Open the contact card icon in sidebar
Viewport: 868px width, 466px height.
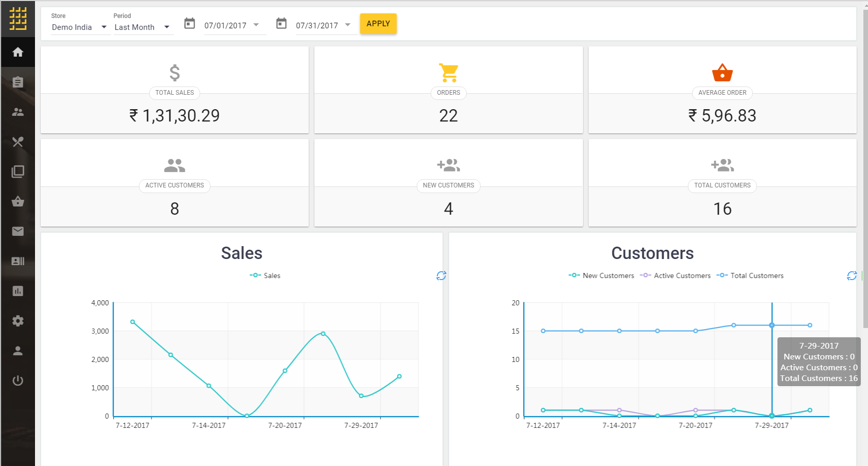click(x=18, y=261)
